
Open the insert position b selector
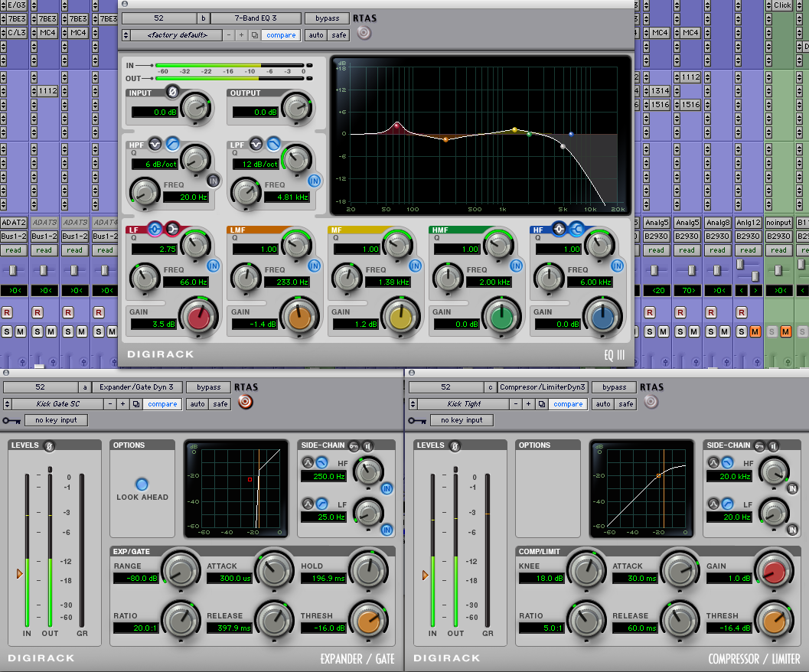(204, 18)
